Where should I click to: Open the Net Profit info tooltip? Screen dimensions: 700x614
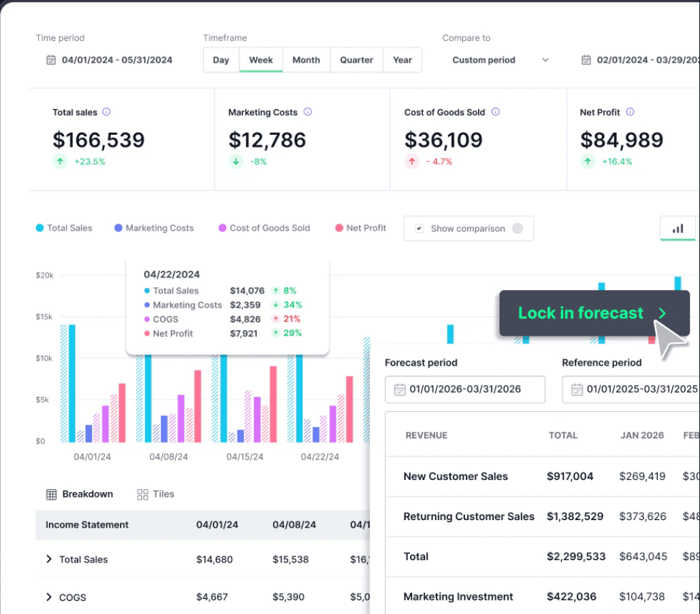(631, 112)
